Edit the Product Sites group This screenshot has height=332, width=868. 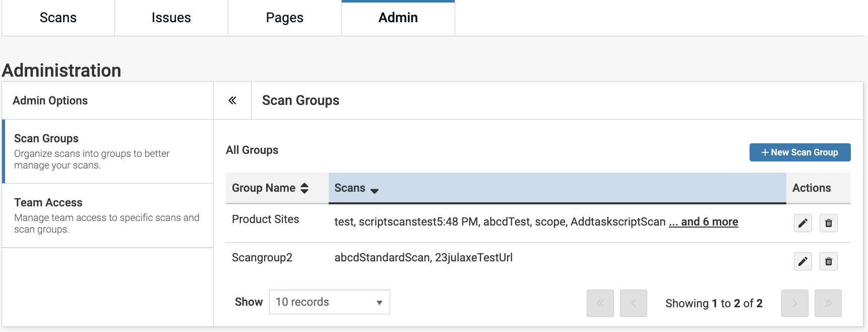pos(802,223)
